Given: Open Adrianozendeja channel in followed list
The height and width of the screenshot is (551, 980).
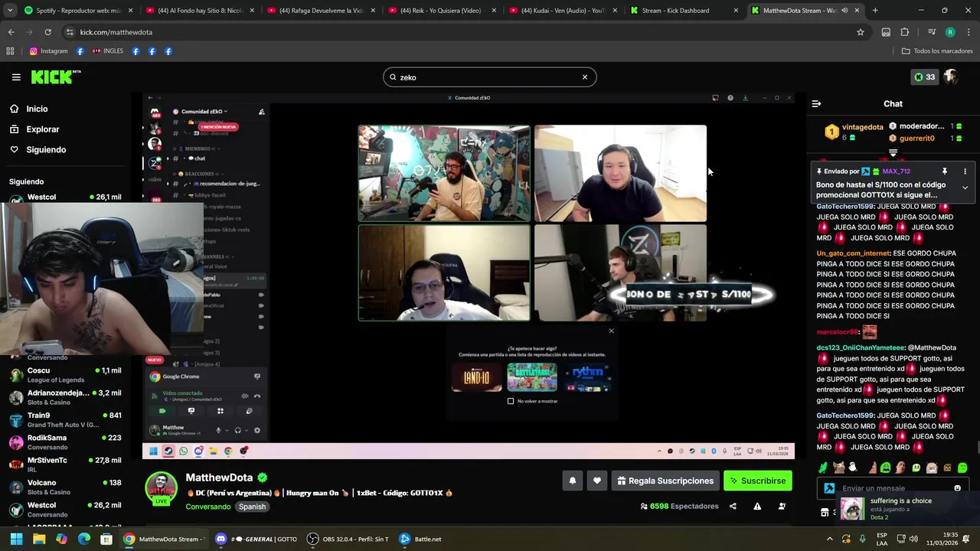Looking at the screenshot, I should pos(65,397).
